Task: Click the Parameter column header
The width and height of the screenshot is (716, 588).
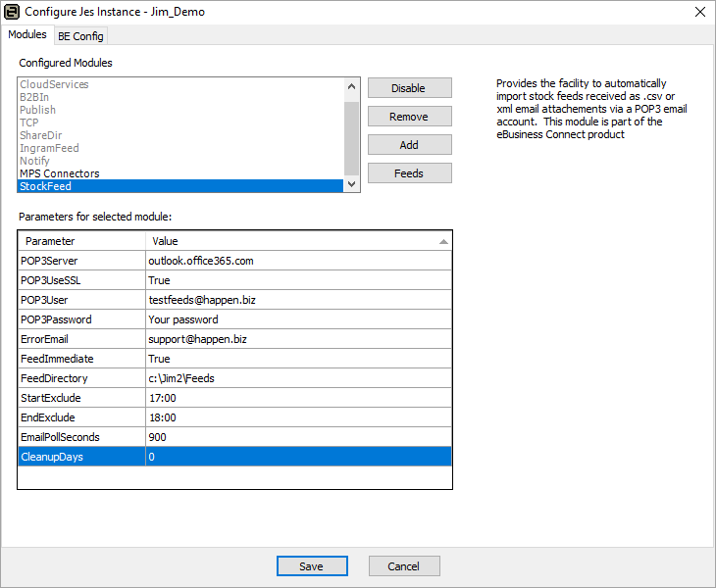Action: (80, 241)
